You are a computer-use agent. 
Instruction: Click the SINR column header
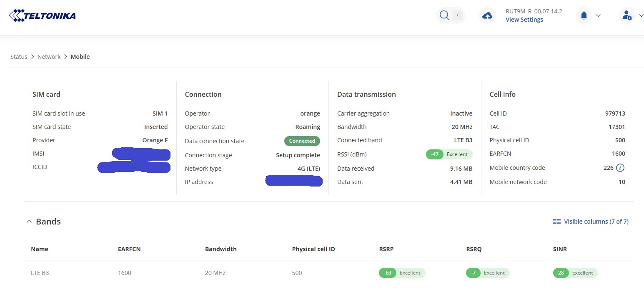[x=560, y=249]
